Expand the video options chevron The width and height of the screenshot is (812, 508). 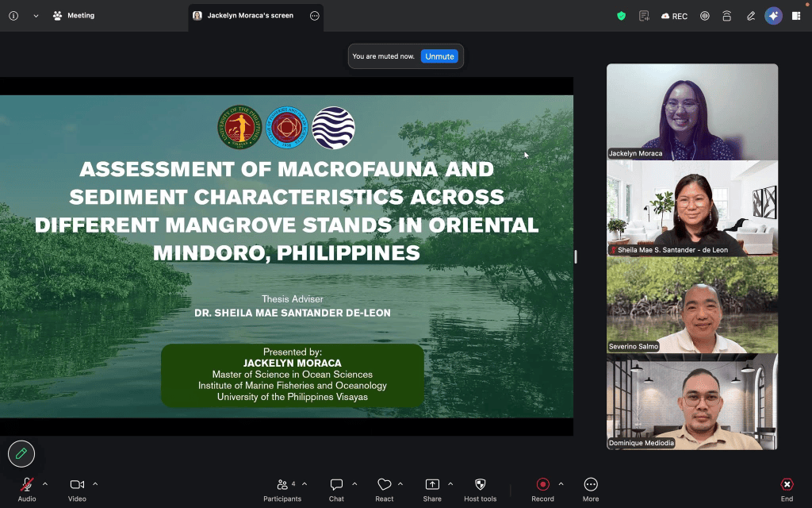click(95, 484)
